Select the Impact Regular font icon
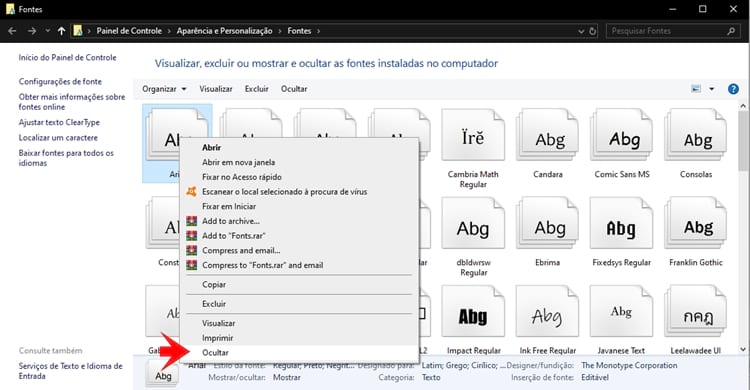Image resolution: width=750 pixels, height=390 pixels. [x=473, y=312]
